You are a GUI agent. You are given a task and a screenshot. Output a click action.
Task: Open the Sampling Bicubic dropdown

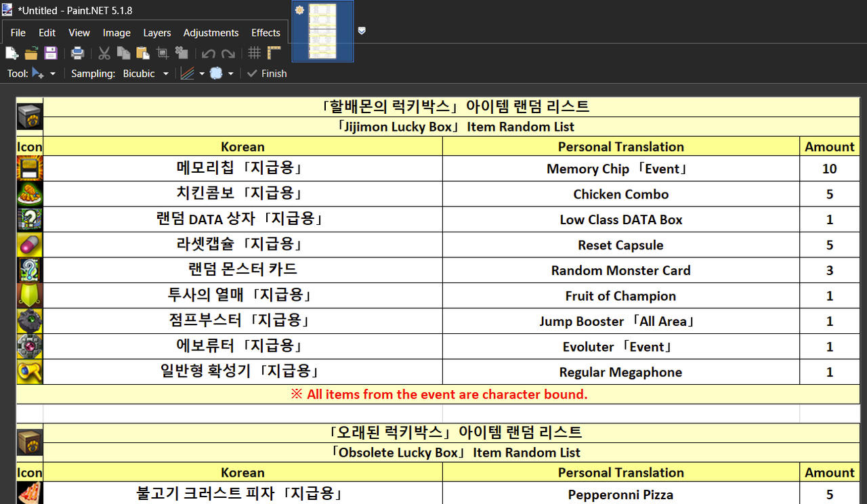[146, 73]
